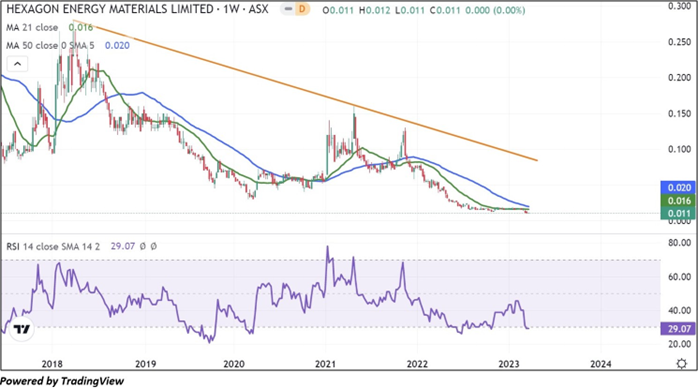
Task: Click the 2022 time axis label
Action: 417,364
